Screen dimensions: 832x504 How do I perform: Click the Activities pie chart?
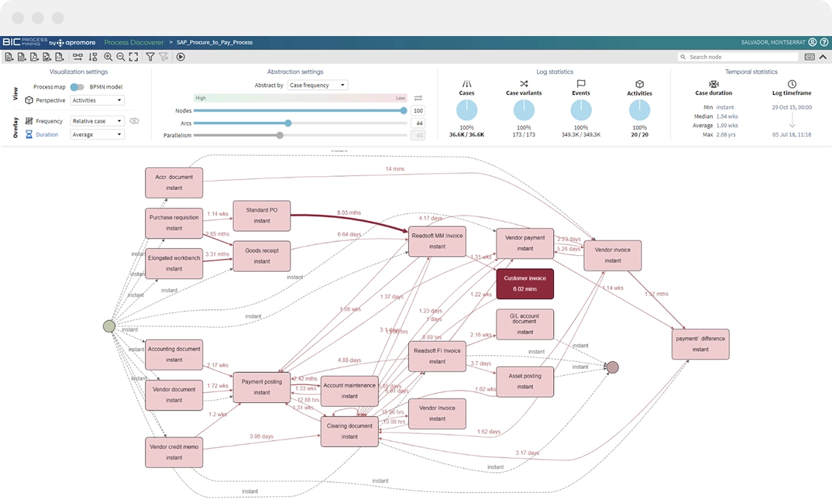639,110
